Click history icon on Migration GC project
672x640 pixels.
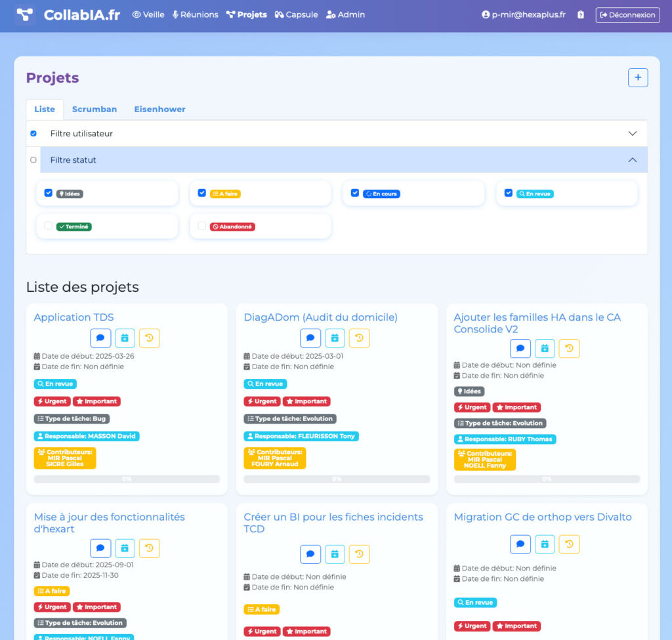[x=569, y=544]
